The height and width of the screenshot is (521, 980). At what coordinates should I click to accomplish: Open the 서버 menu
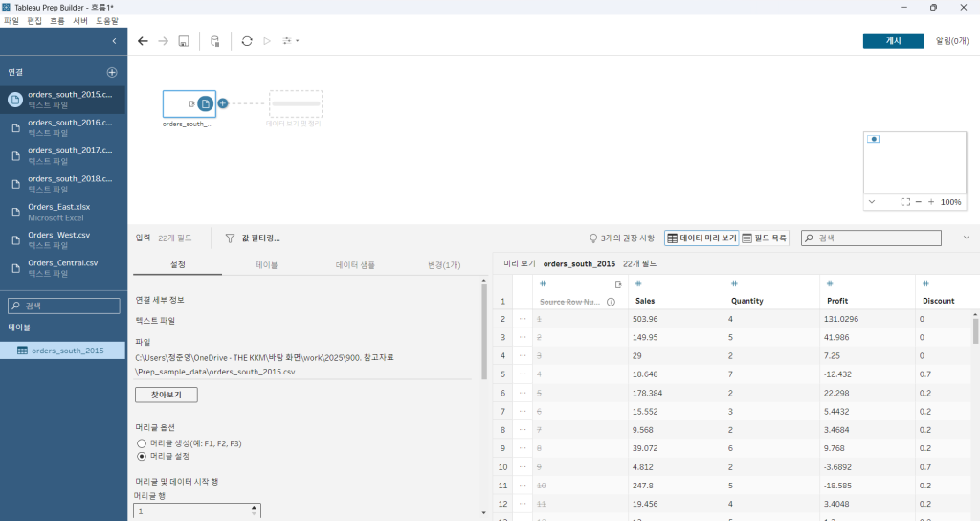pos(80,21)
